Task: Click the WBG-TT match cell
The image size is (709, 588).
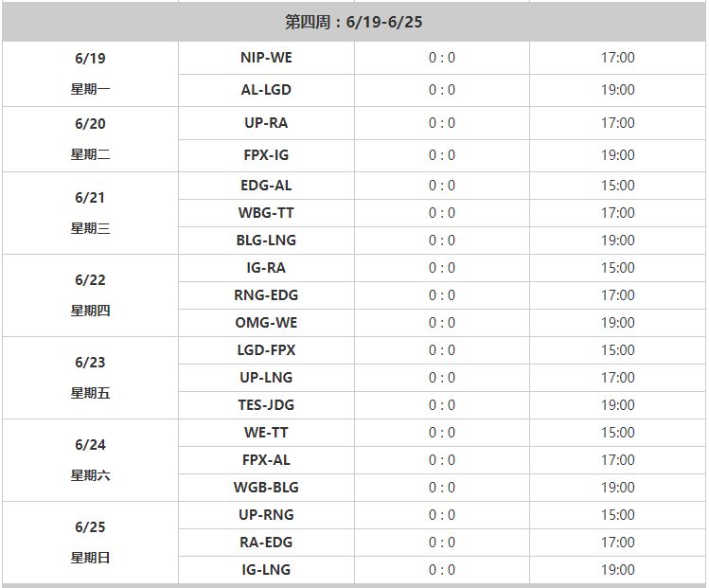Action: [x=266, y=213]
